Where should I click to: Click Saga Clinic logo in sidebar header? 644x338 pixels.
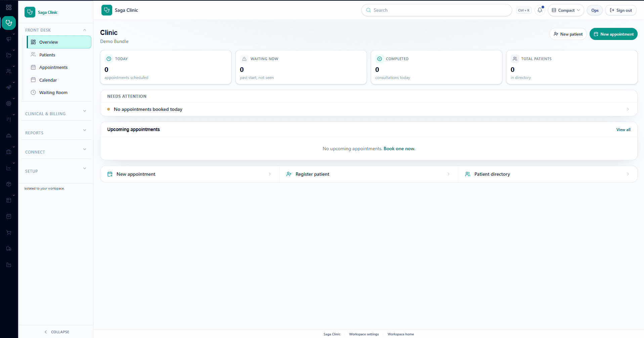pos(30,12)
